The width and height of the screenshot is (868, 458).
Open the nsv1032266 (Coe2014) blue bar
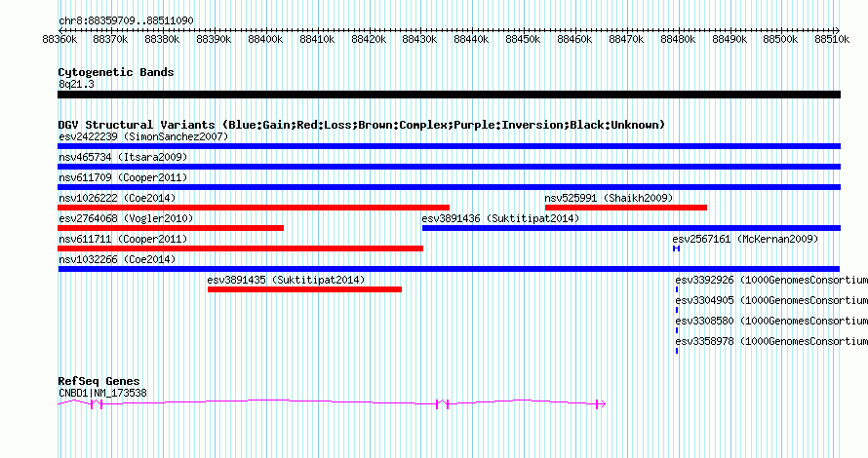[449, 269]
